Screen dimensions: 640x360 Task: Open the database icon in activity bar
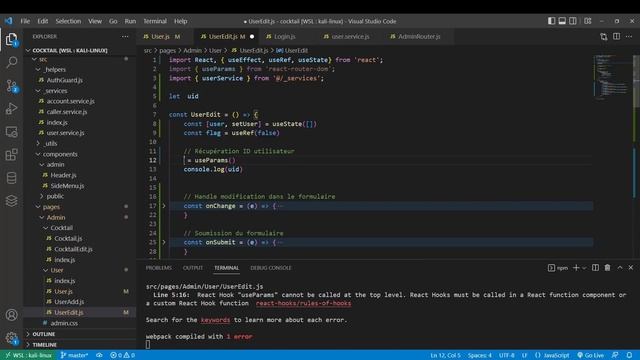click(x=11, y=178)
